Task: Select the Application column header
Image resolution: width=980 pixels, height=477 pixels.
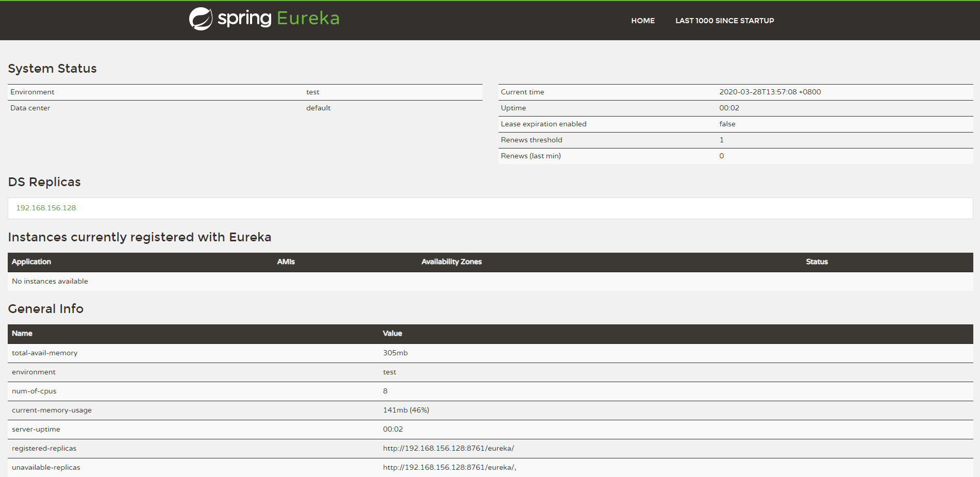Action: (31, 262)
